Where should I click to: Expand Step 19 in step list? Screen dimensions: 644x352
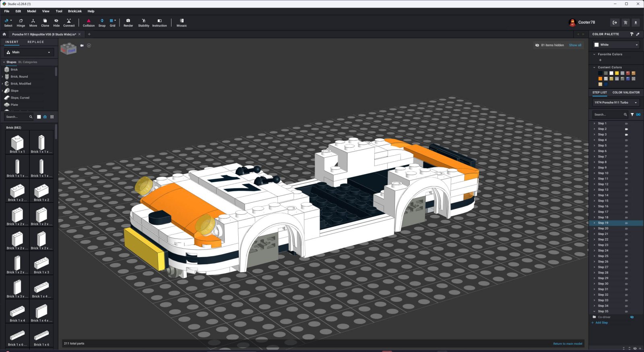point(594,223)
